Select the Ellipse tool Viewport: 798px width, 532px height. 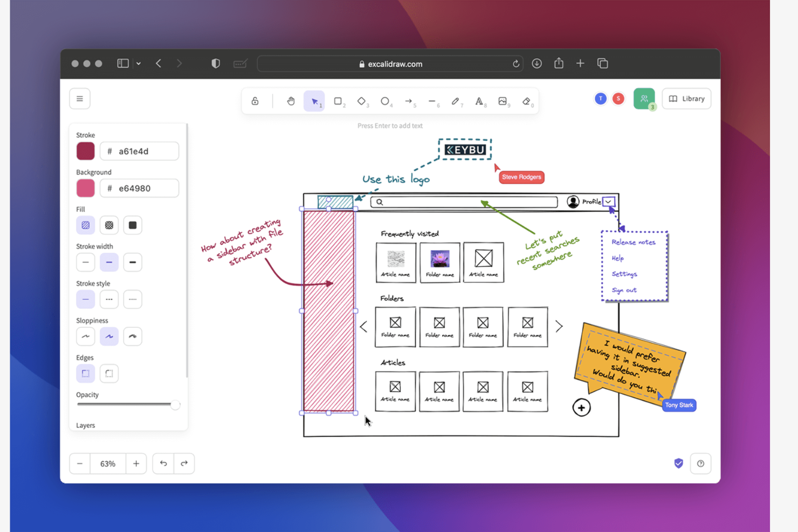point(386,101)
